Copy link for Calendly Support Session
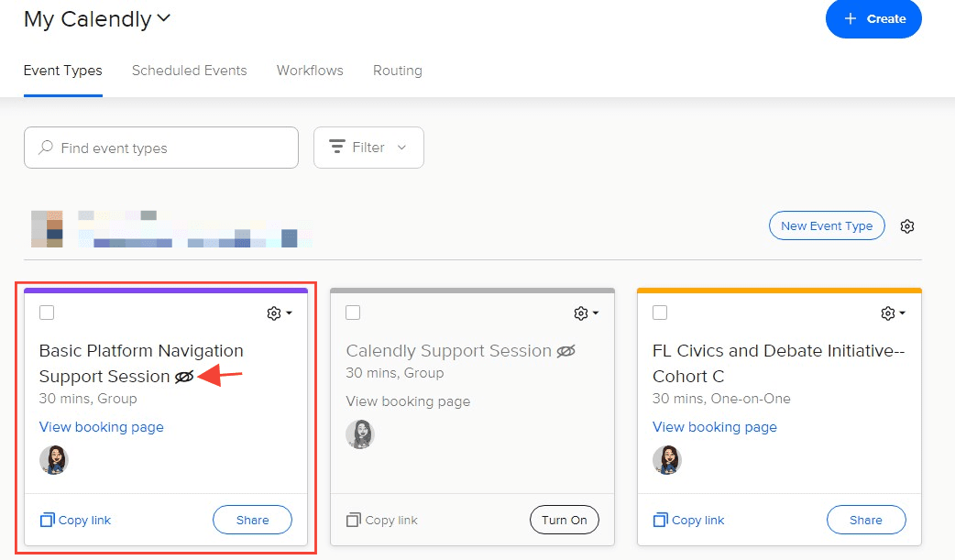The width and height of the screenshot is (955, 560). tap(382, 520)
